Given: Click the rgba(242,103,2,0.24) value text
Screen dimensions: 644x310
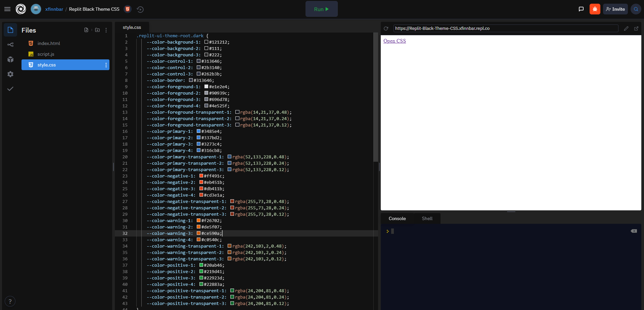Looking at the screenshot, I should tap(258, 253).
